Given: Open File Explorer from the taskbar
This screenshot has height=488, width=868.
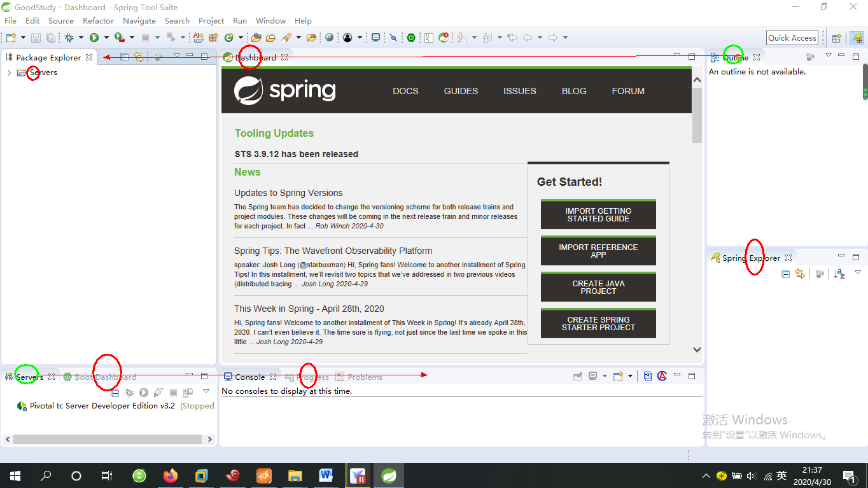Looking at the screenshot, I should 295,475.
